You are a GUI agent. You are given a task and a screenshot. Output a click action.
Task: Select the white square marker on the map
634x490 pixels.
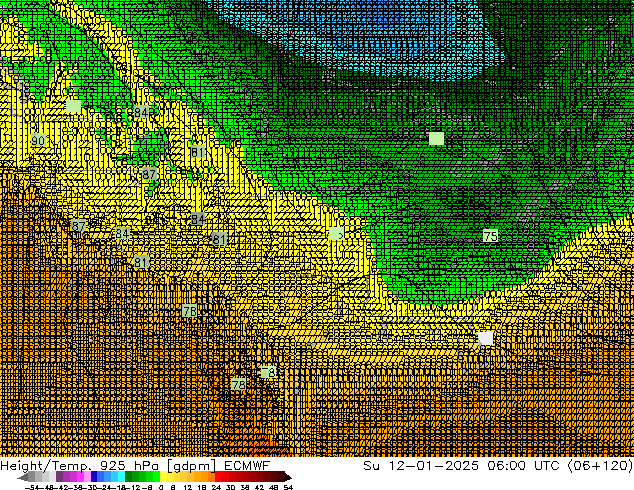point(485,338)
